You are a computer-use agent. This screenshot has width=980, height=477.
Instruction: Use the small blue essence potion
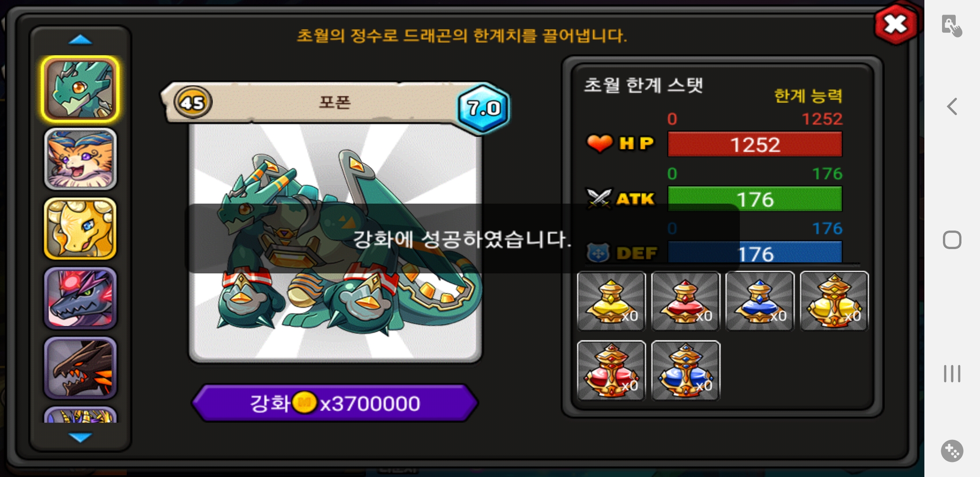(x=760, y=301)
